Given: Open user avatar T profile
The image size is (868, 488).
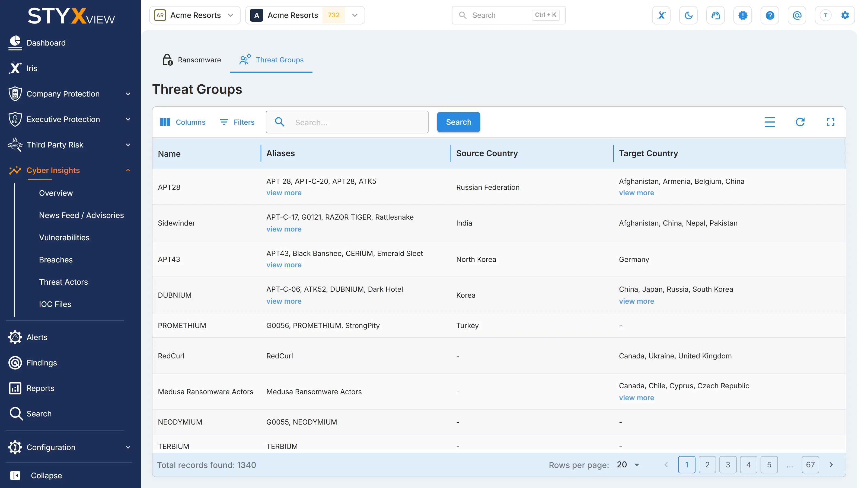Looking at the screenshot, I should click(825, 15).
